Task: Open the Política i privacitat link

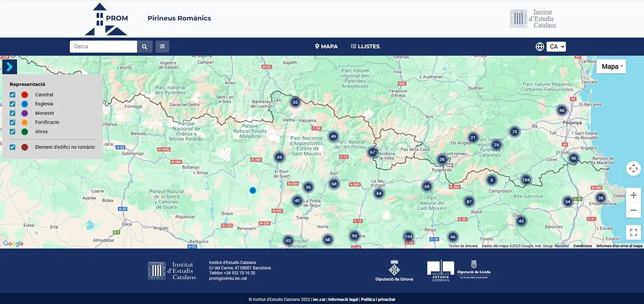Action: (x=378, y=300)
